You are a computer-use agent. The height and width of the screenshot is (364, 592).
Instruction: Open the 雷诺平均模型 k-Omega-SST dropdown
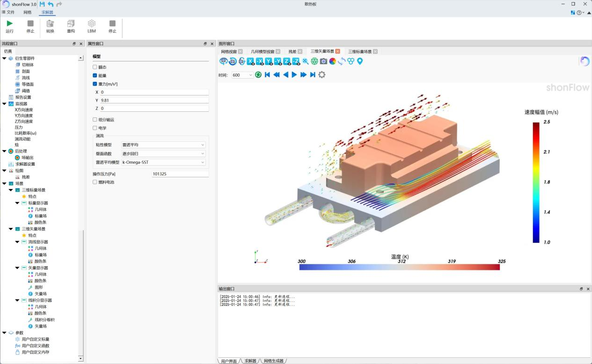(163, 162)
